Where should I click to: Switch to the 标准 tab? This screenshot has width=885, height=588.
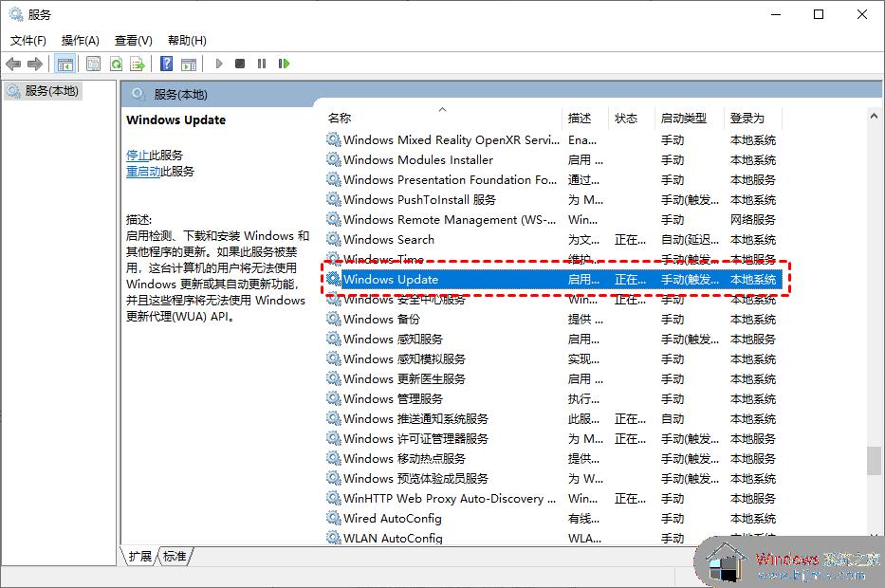[x=175, y=557]
